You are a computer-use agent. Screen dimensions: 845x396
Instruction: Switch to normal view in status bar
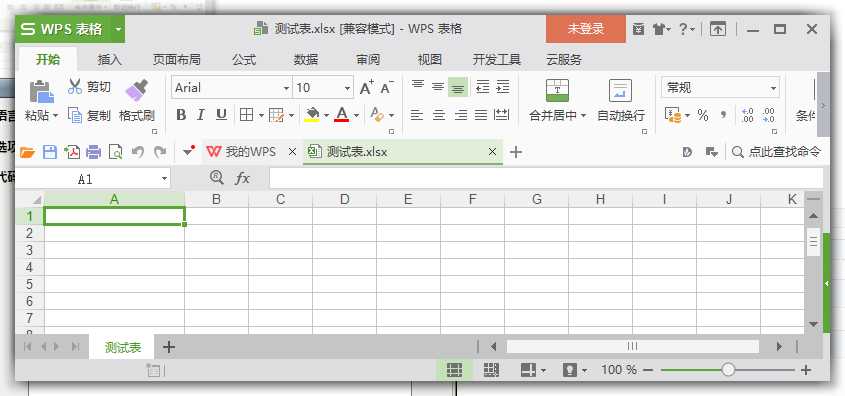click(x=454, y=370)
